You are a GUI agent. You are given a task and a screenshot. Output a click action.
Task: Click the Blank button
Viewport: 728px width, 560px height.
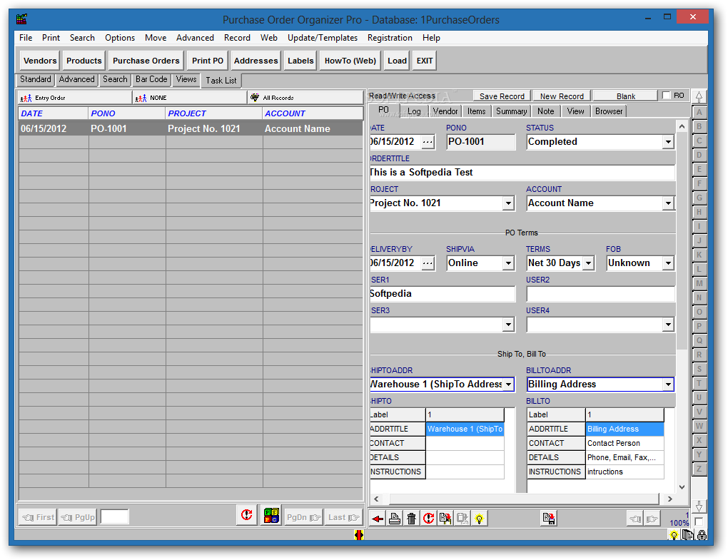pyautogui.click(x=626, y=96)
